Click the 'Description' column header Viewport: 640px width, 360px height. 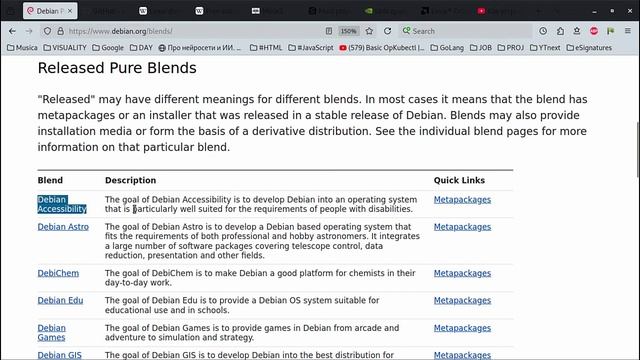(131, 180)
